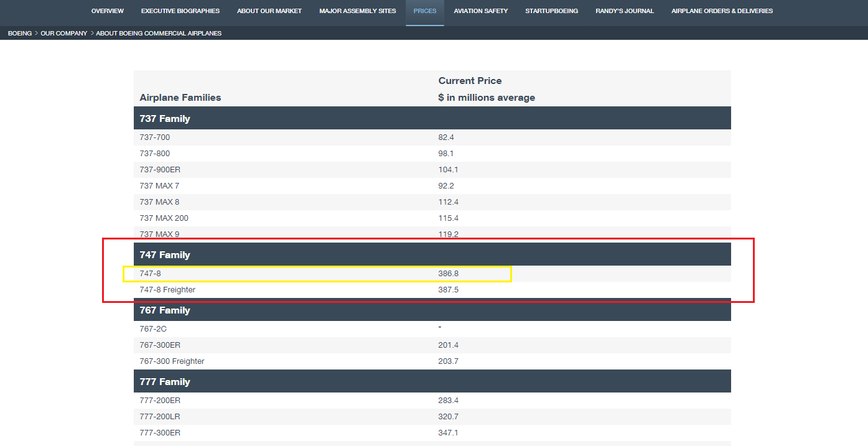Screen dimensions: 868x446
Task: Click the 737 Family section header
Action: pyautogui.click(x=432, y=118)
